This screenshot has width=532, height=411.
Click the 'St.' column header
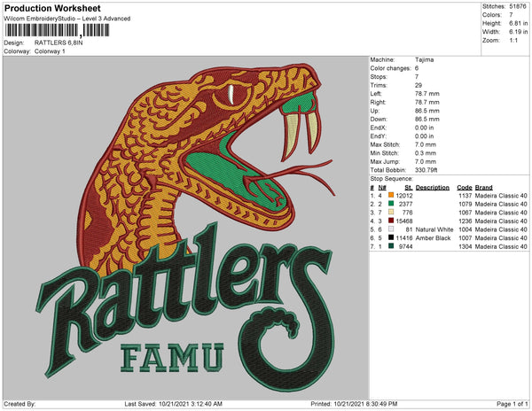click(x=409, y=188)
